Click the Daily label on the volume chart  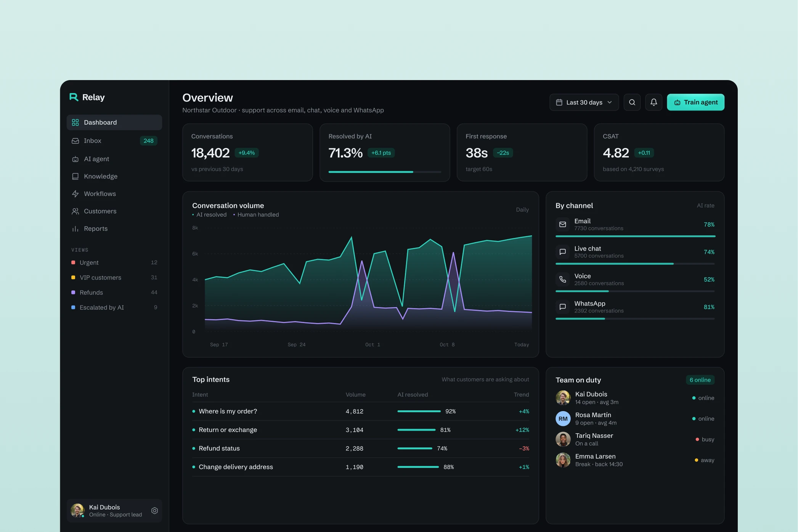[522, 210]
